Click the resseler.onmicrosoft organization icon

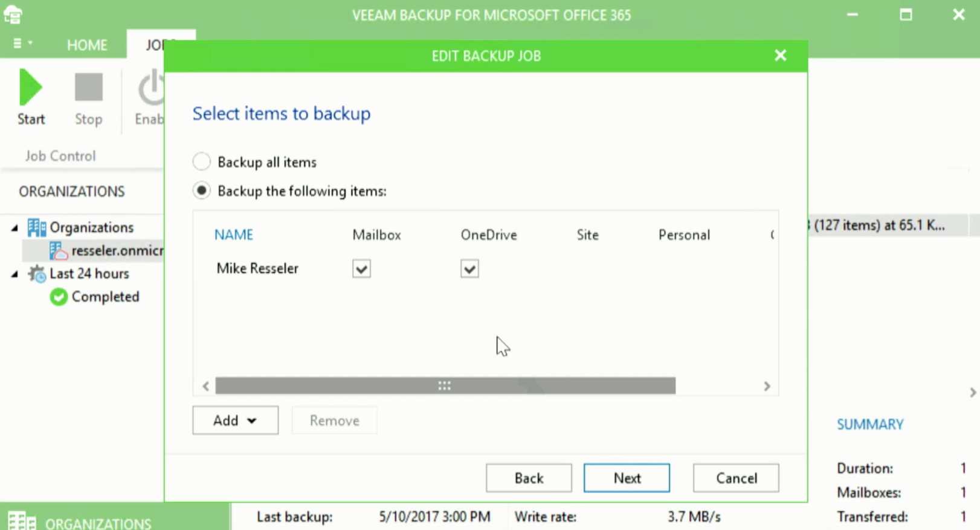[58, 250]
